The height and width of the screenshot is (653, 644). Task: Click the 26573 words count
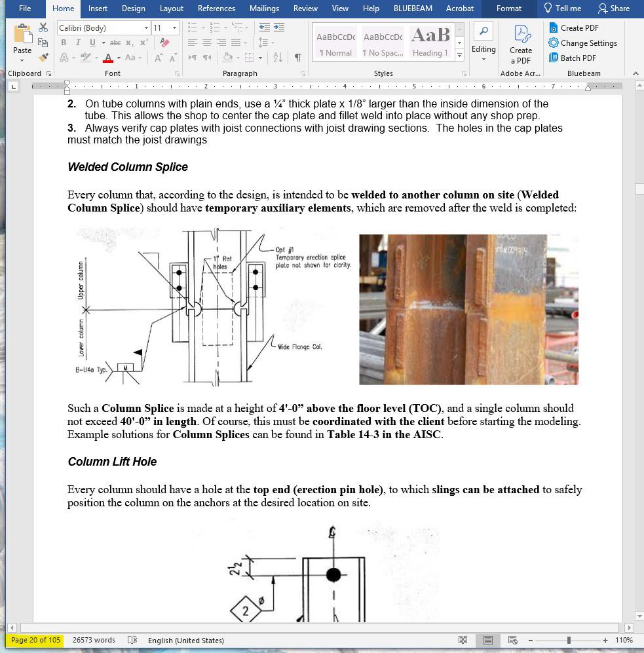[x=94, y=640]
